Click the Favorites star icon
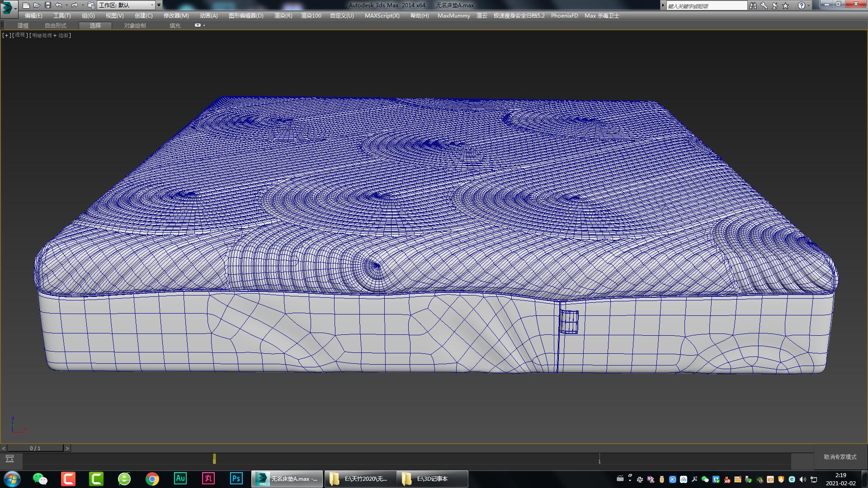The width and height of the screenshot is (868, 488). (x=784, y=5)
